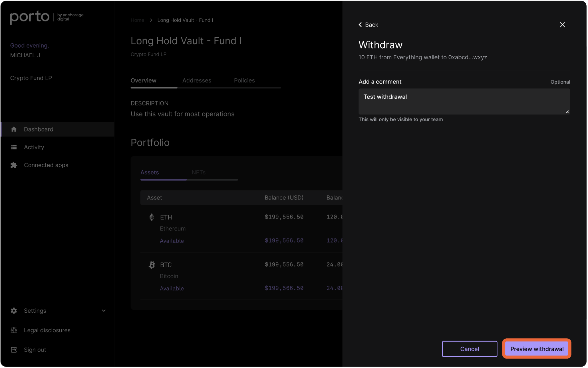Click the Dashboard home icon
This screenshot has height=368, width=588.
click(14, 129)
